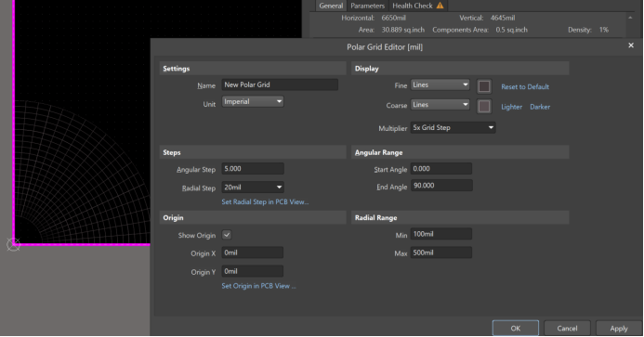Click the Set Radial Step in PCB View link
Viewport: 644px width, 337px height.
(x=265, y=201)
